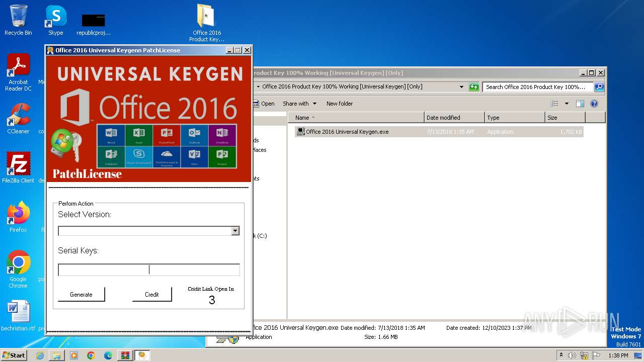Launch Firefox from desktop
Image resolution: width=644 pixels, height=362 pixels.
click(x=18, y=217)
